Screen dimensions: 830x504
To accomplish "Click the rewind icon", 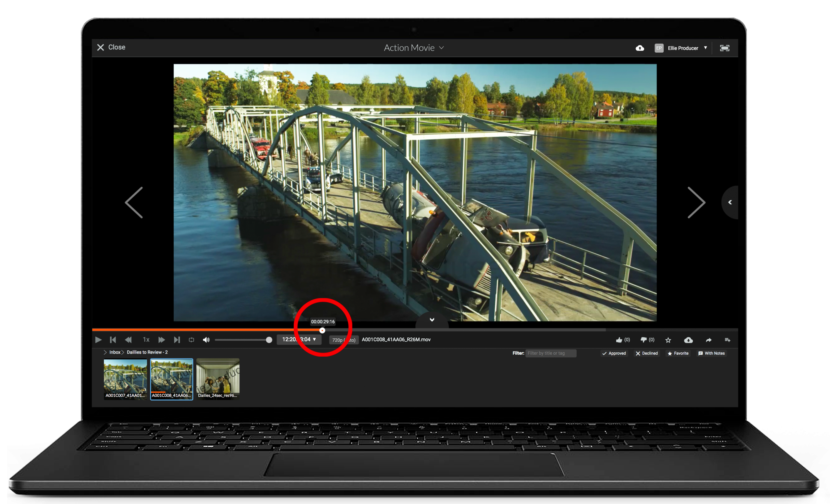I will point(129,340).
